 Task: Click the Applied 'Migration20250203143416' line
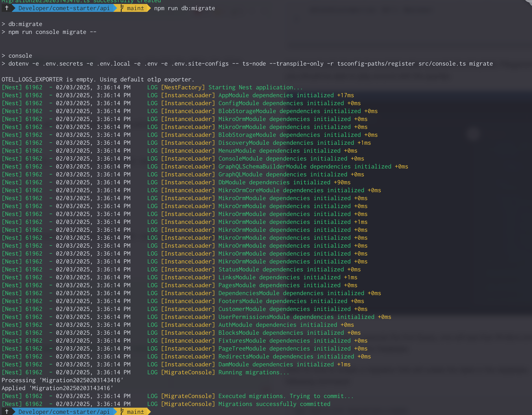(x=57, y=388)
